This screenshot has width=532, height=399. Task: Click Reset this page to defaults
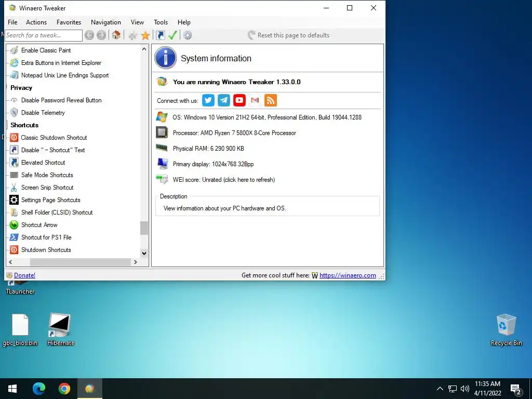[x=289, y=35]
